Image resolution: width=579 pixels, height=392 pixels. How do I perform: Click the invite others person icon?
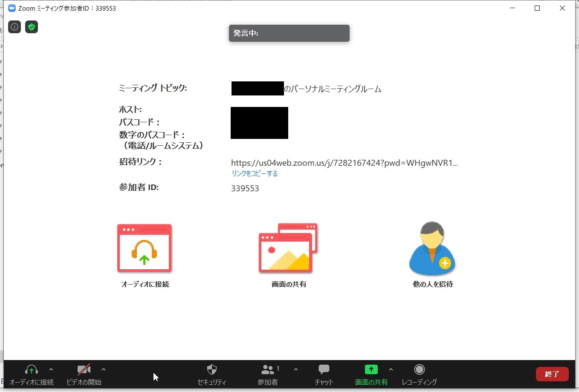pos(432,248)
